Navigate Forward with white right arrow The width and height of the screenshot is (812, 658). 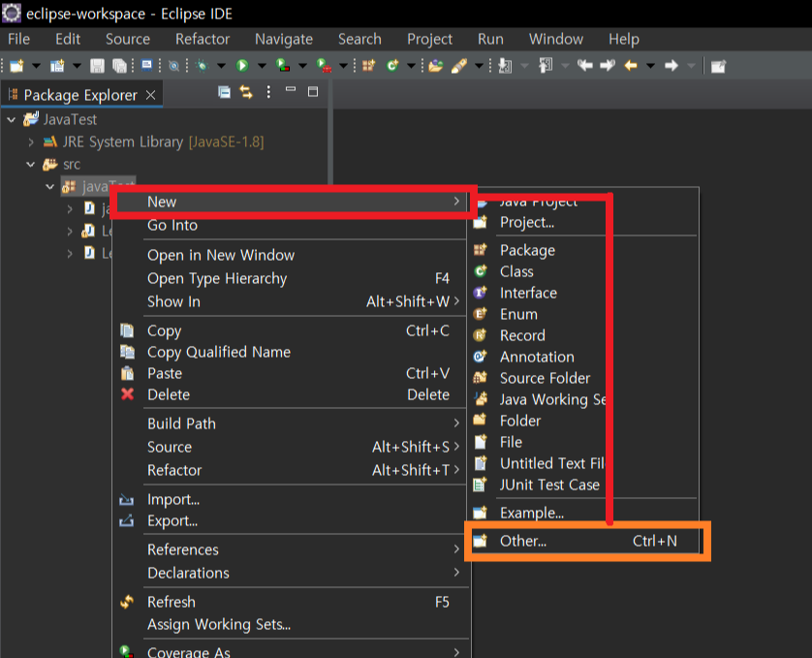point(671,66)
